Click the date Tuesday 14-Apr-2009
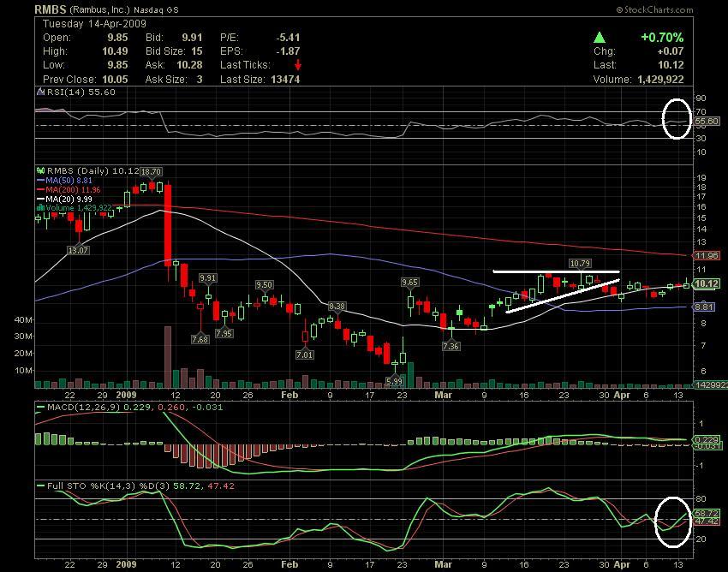Viewport: 728px width, 572px height. point(94,24)
